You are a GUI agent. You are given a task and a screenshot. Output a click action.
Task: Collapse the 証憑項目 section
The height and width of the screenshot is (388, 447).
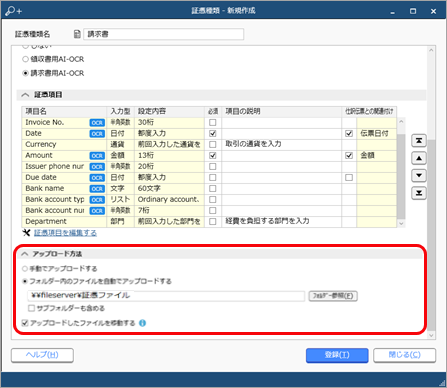click(x=25, y=95)
